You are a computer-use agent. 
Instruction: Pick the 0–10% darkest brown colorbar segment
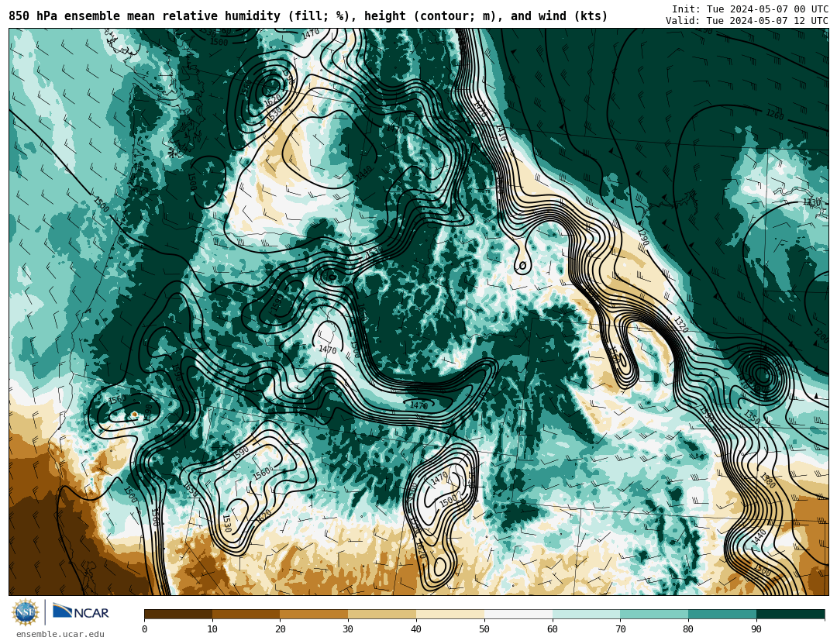coord(178,614)
